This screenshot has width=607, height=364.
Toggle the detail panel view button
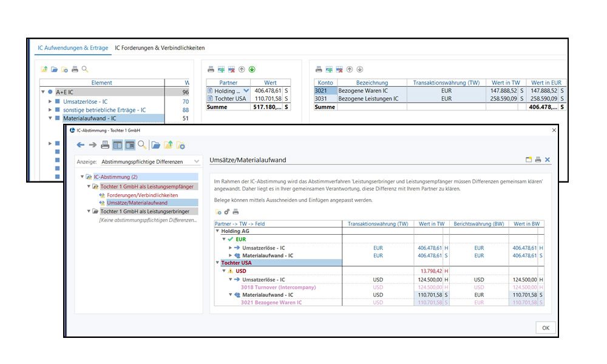[x=130, y=145]
